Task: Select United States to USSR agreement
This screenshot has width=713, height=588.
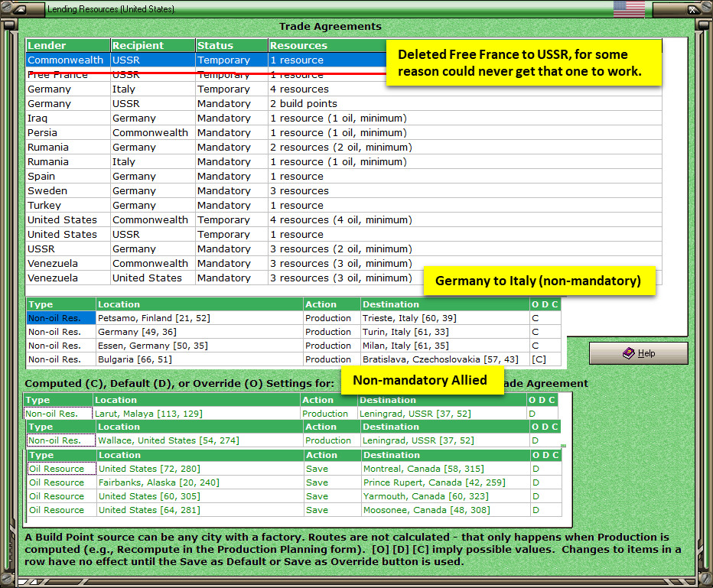Action: 343,235
